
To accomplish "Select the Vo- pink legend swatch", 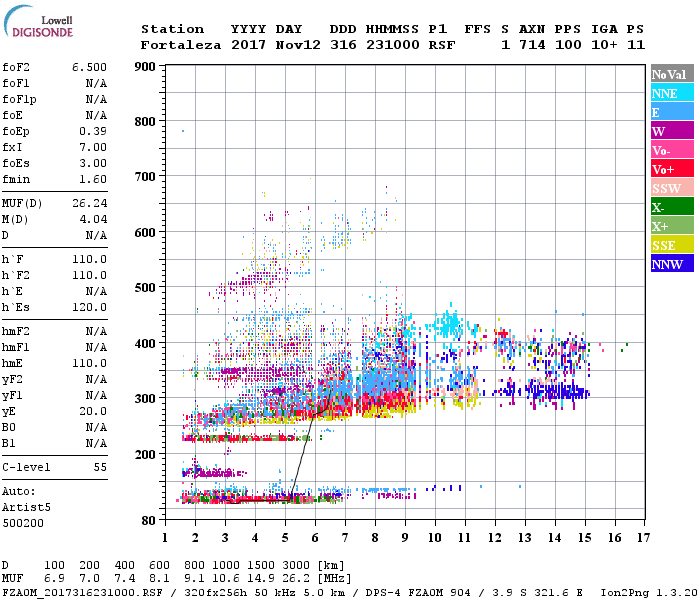I will coord(672,150).
